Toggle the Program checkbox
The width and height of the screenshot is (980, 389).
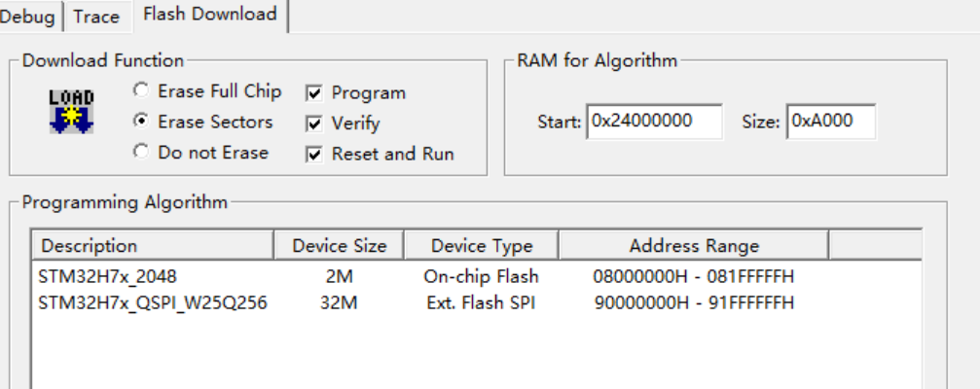(x=314, y=93)
